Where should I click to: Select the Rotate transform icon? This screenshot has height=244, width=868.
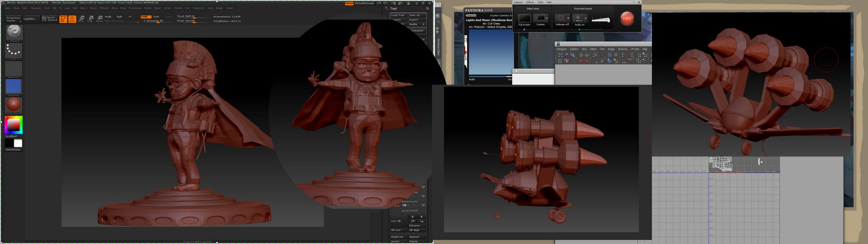(x=99, y=19)
